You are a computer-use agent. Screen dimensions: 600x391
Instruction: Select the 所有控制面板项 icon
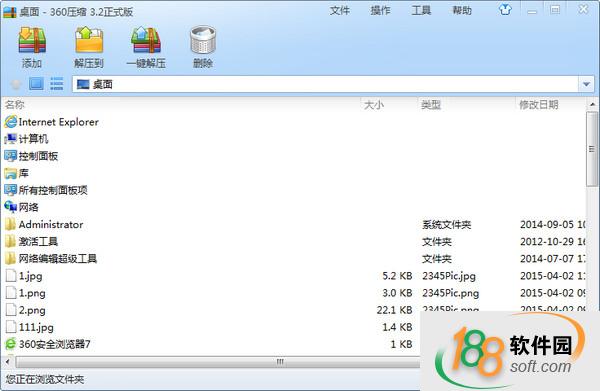coord(11,190)
